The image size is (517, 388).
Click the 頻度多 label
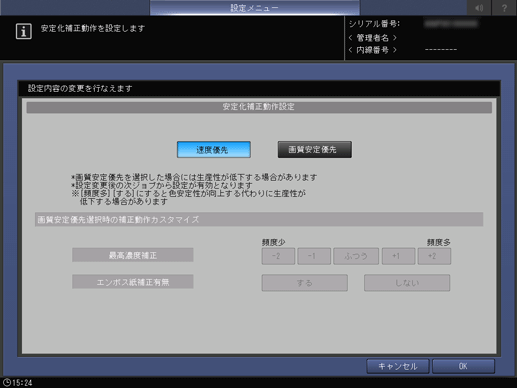(439, 242)
